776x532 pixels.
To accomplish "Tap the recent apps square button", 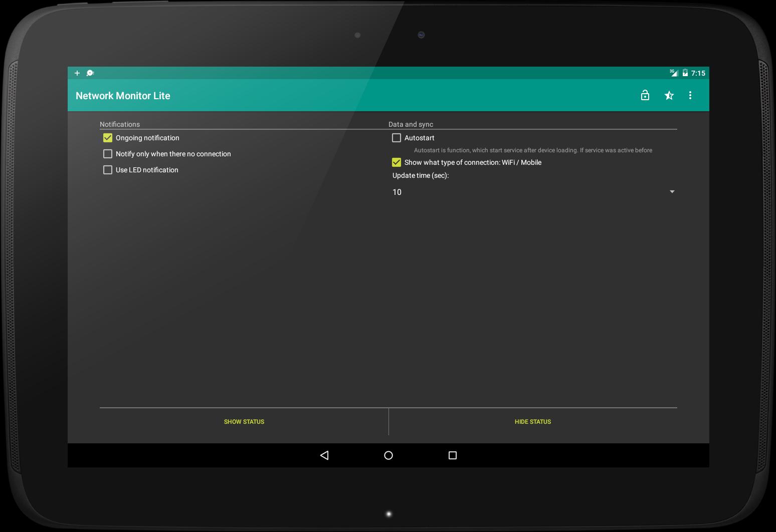I will tap(453, 455).
